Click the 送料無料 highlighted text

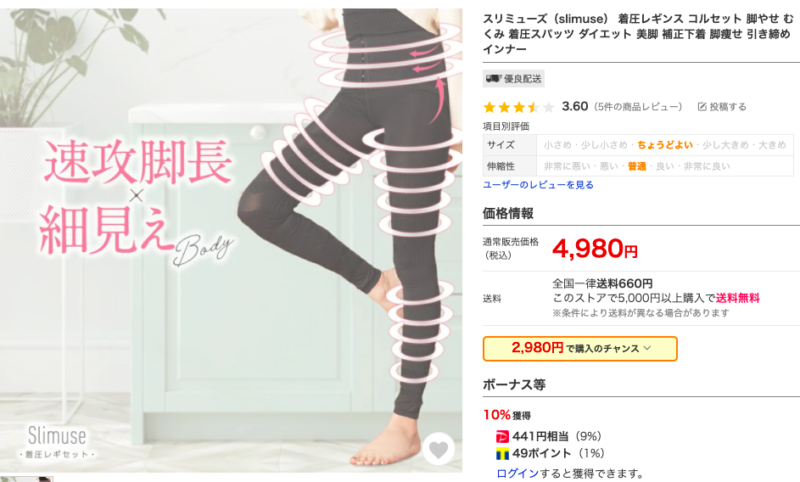point(737,298)
